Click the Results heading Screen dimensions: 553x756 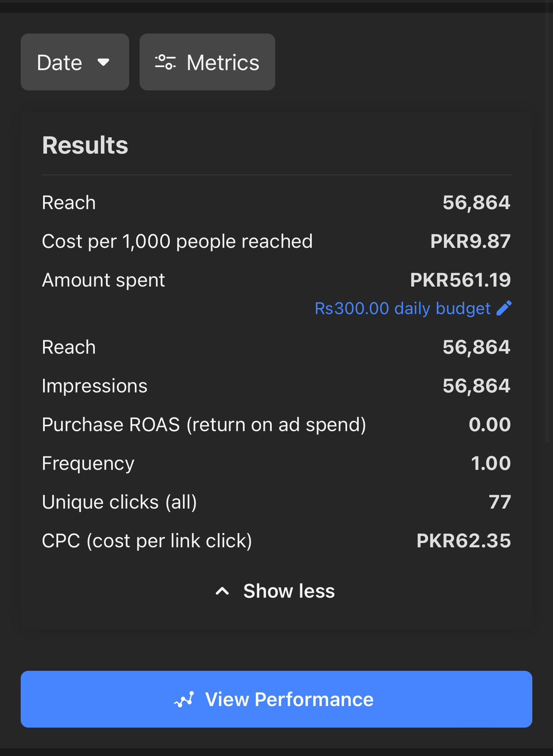85,145
